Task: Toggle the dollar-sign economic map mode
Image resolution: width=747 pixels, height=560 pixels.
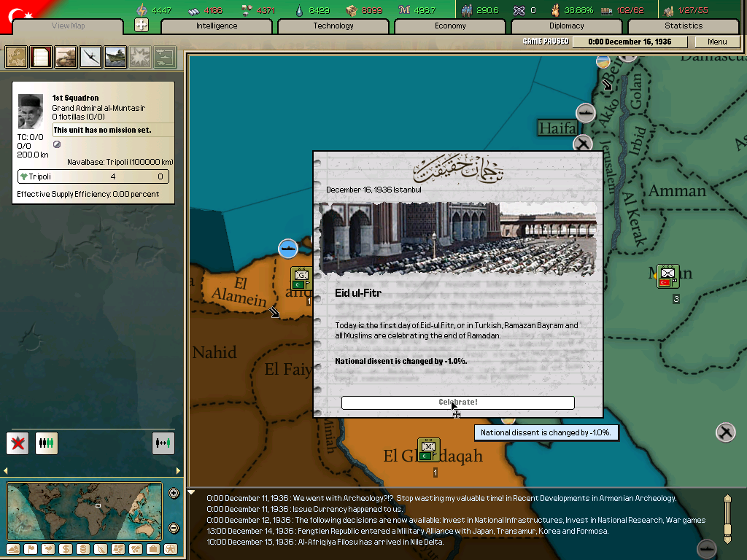Action: [66, 548]
